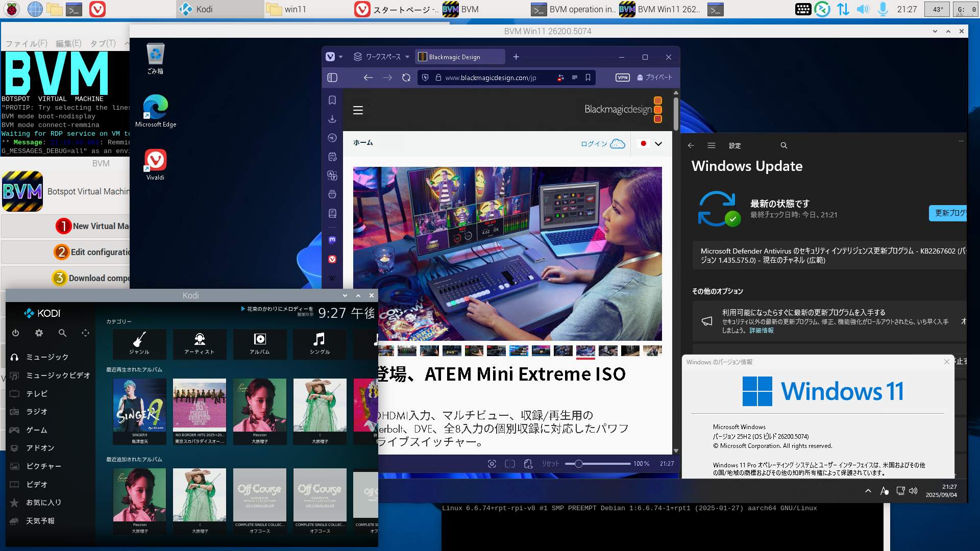
Task: Select the Blackmagic Design tab
Action: coord(459,57)
